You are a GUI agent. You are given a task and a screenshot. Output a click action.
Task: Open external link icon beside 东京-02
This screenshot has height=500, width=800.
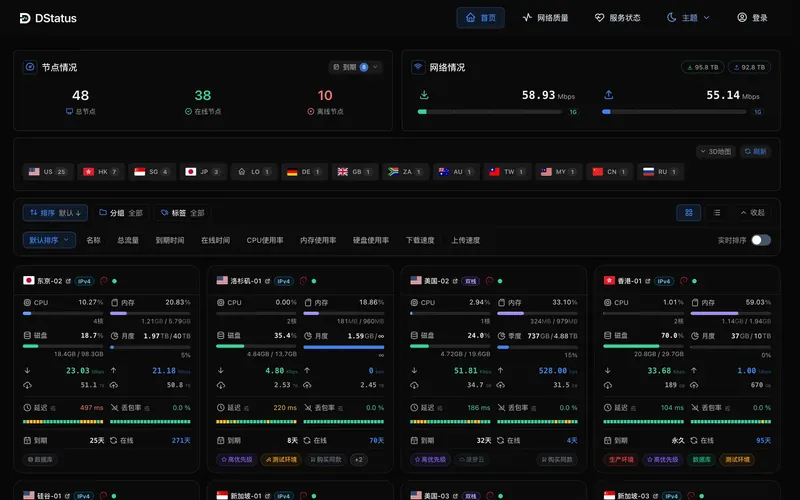click(x=68, y=281)
